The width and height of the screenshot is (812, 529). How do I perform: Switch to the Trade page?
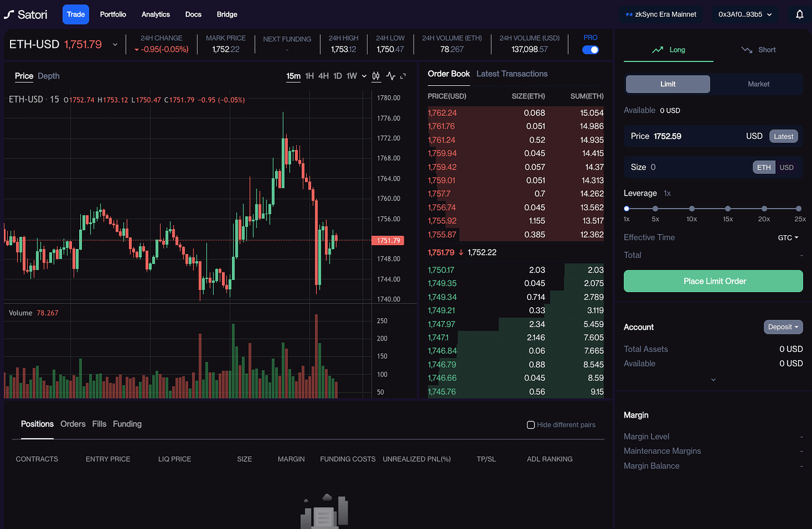point(76,14)
